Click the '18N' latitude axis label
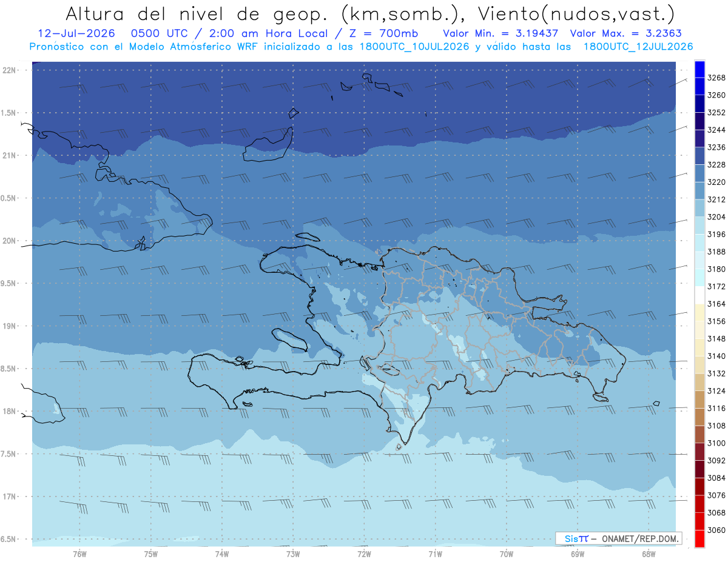 10,411
